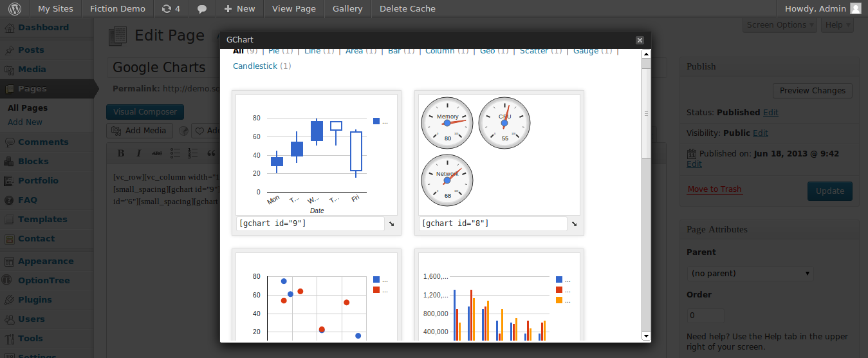Image resolution: width=868 pixels, height=358 pixels.
Task: Close the GChart dialog
Action: coord(640,40)
